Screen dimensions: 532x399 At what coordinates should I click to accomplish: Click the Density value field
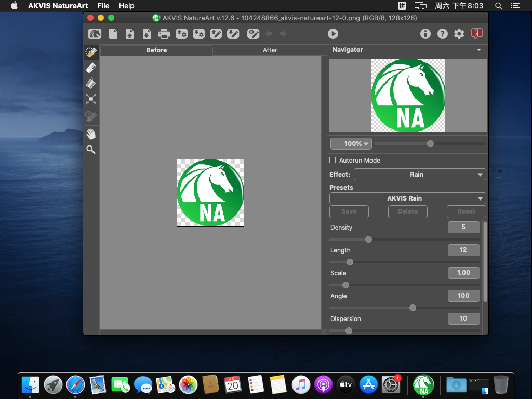[463, 228]
